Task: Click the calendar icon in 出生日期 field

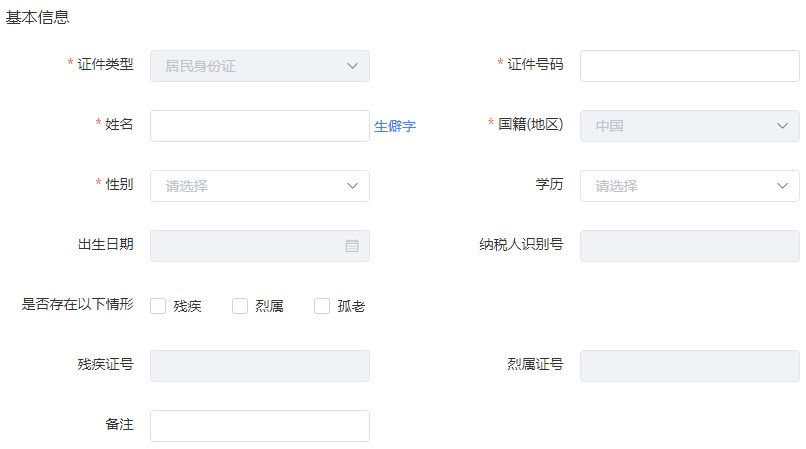Action: pyautogui.click(x=352, y=246)
